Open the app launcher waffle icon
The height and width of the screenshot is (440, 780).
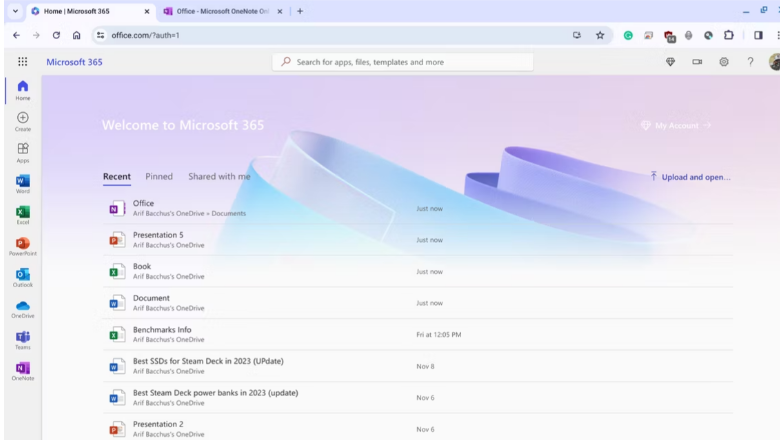(x=22, y=62)
